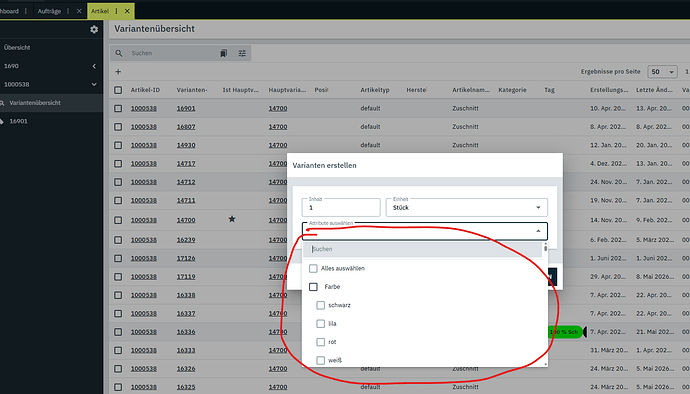Sort by the Artikeltyp column header
This screenshot has width=690, height=394.
[x=375, y=90]
